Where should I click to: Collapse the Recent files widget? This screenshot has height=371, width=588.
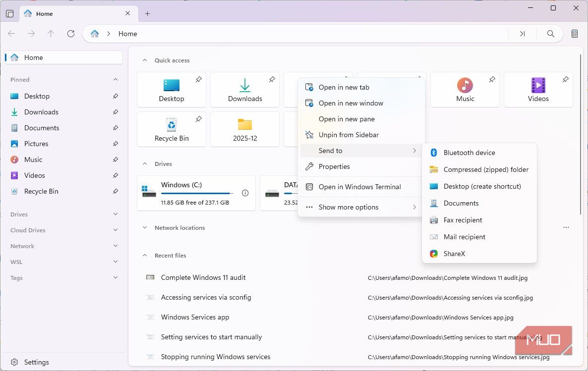pos(145,256)
